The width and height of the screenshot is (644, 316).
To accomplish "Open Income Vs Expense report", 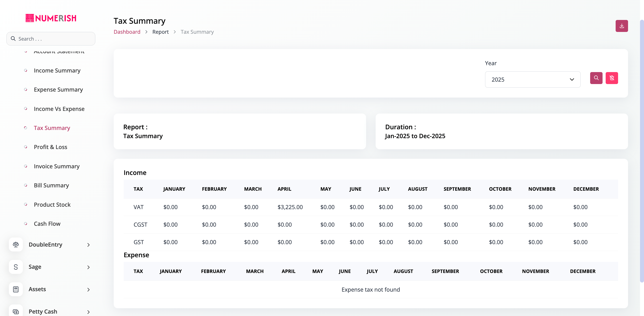I will (59, 109).
